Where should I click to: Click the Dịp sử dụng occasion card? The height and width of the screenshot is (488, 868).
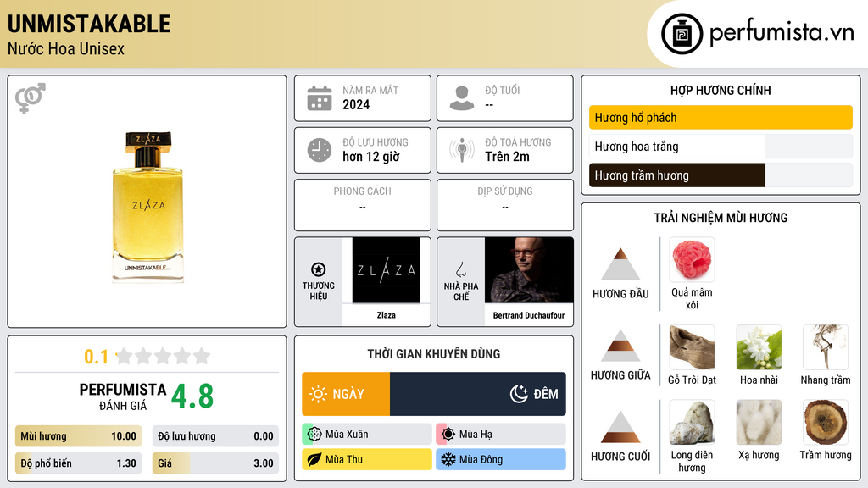[x=505, y=205]
